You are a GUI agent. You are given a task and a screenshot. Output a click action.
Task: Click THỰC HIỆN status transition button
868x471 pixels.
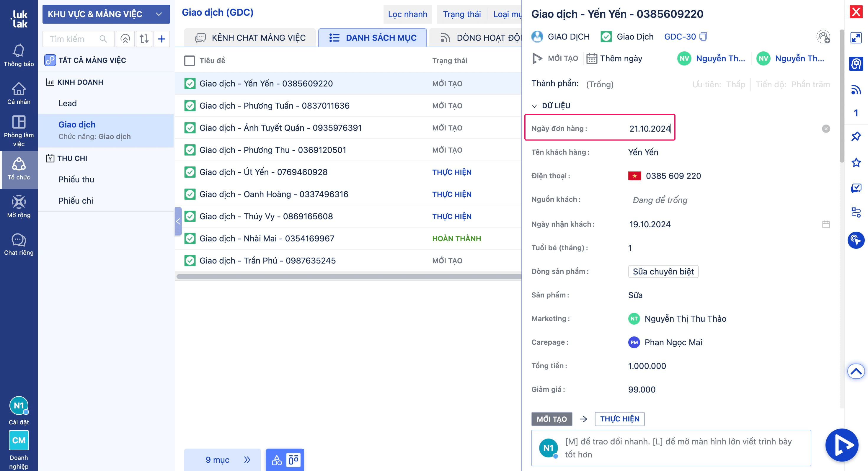[x=619, y=419]
